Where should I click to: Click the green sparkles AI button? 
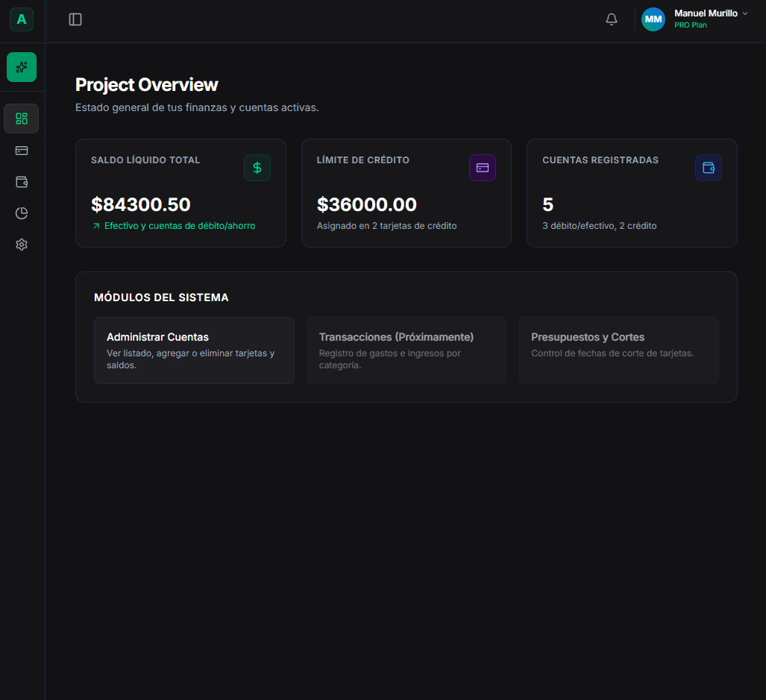click(22, 67)
